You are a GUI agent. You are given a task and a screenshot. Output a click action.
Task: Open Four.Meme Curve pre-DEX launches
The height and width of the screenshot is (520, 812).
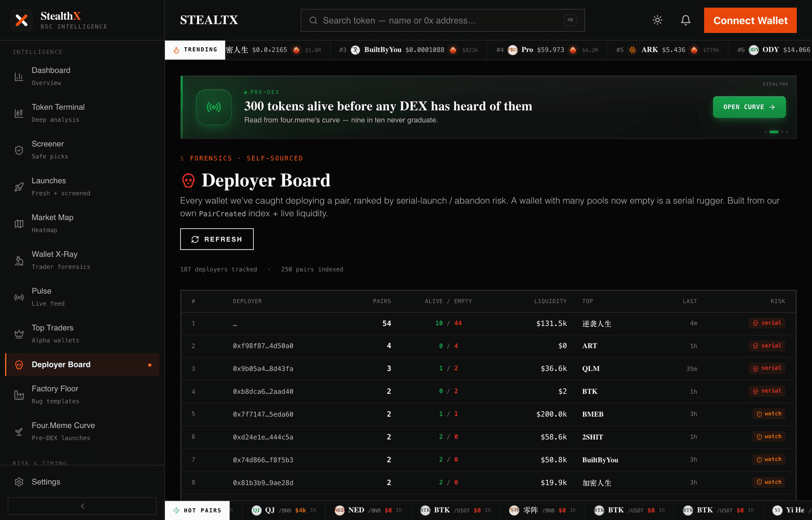click(x=82, y=431)
